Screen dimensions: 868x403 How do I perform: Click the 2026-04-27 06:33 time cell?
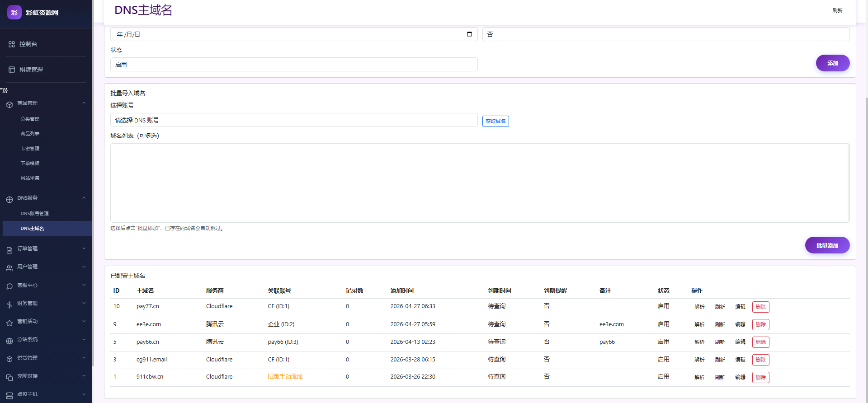pos(413,306)
